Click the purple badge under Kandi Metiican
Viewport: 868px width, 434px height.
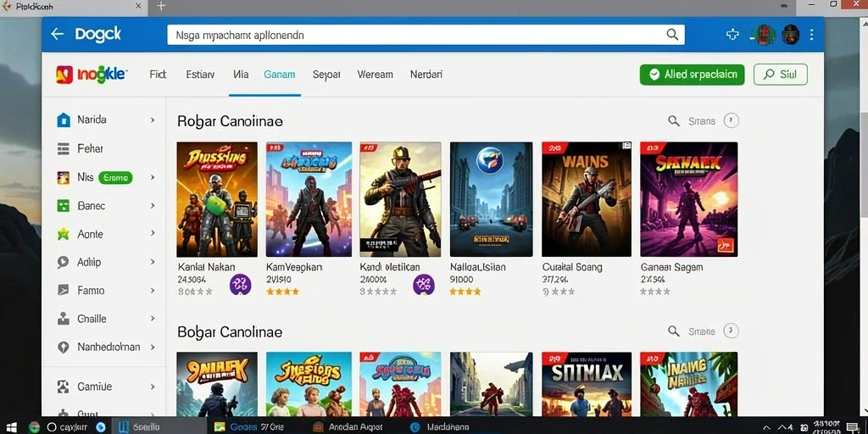coord(424,285)
